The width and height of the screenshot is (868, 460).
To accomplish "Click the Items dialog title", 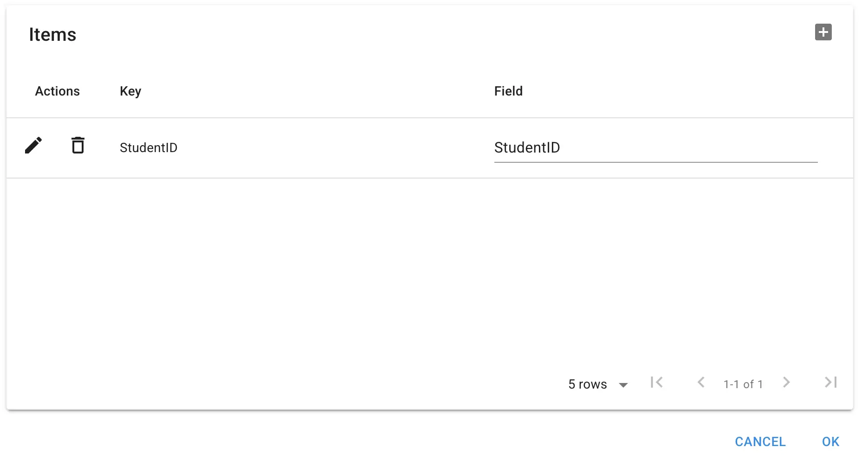I will click(x=52, y=35).
